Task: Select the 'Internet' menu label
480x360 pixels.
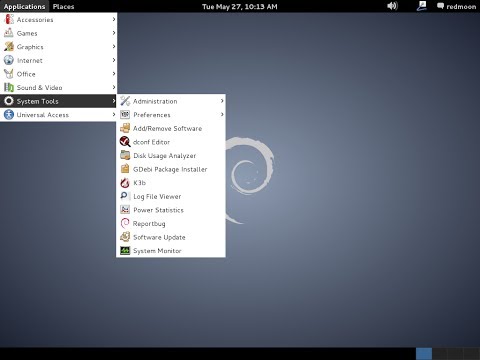Action: click(x=30, y=61)
